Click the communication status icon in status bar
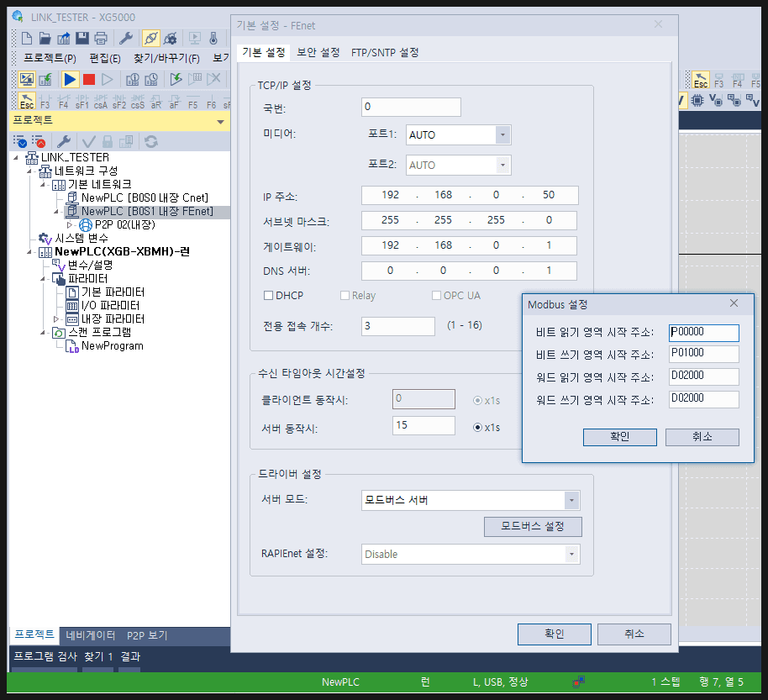This screenshot has width=768, height=700. click(x=579, y=682)
